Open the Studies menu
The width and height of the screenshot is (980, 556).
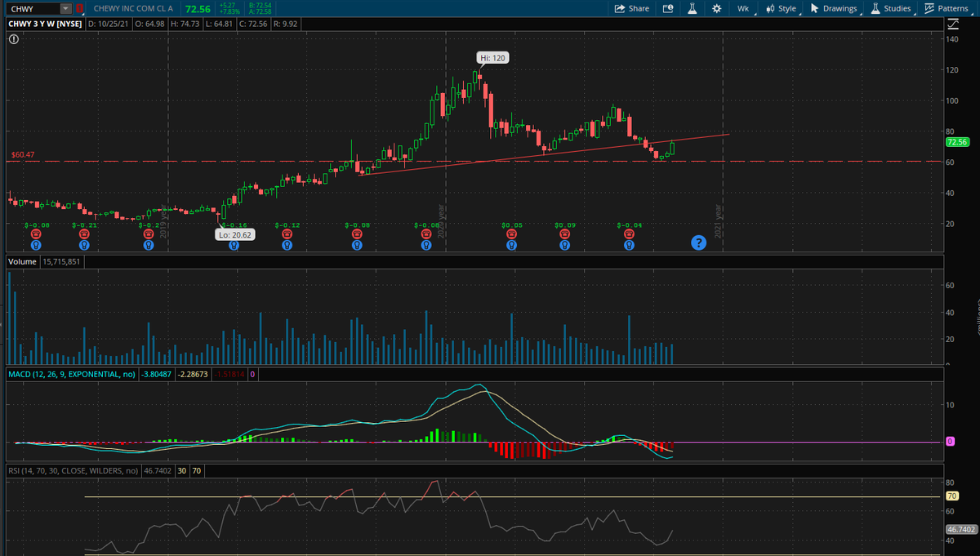tap(891, 8)
